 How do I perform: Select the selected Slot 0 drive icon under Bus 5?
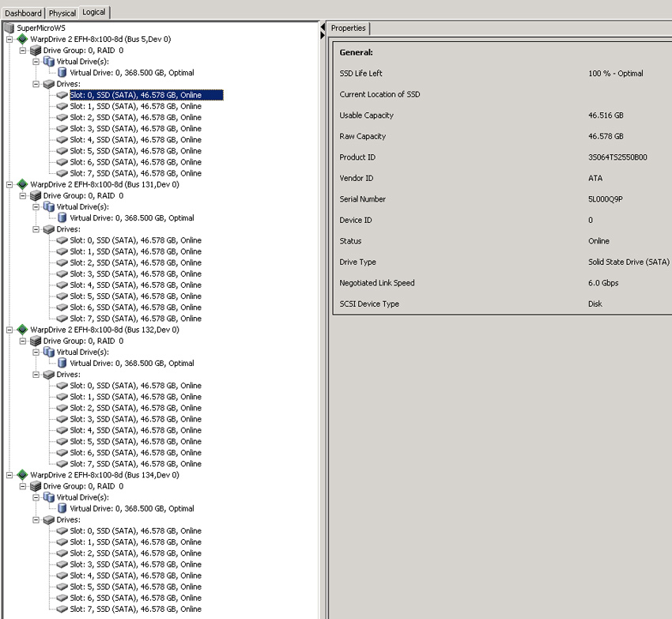tap(62, 95)
